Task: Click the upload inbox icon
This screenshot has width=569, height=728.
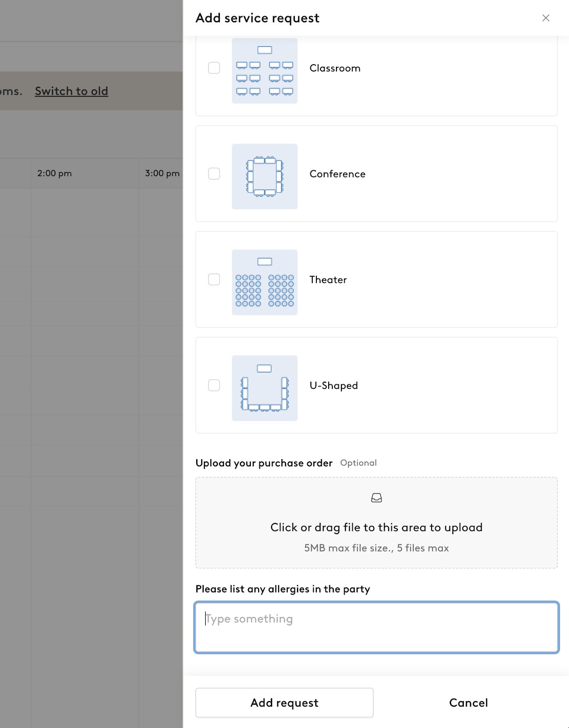Action: [x=376, y=498]
